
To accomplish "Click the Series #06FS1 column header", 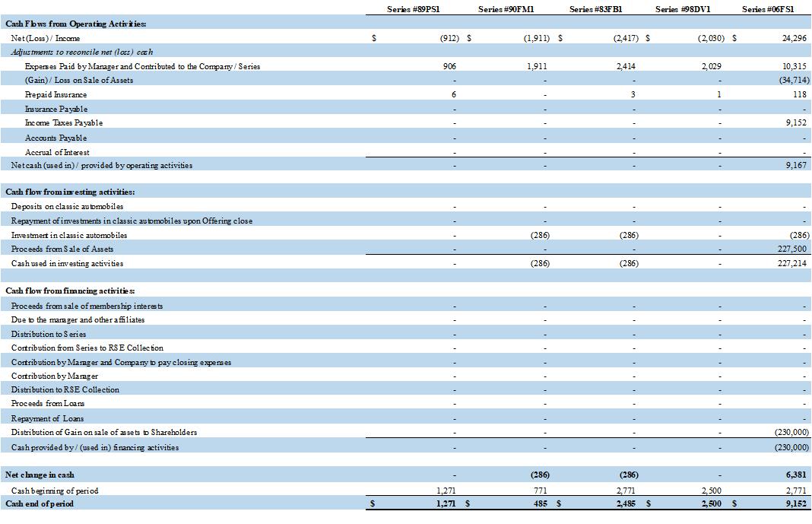I will click(x=768, y=9).
